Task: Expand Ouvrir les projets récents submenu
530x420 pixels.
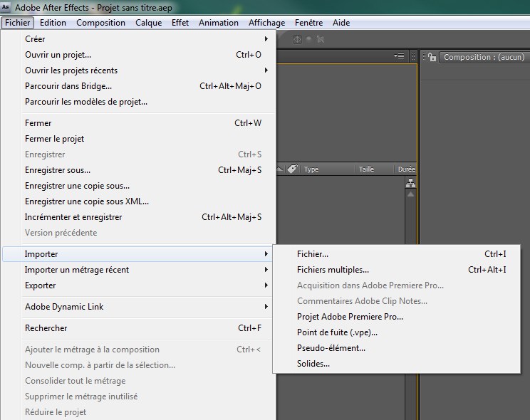Action: 142,70
